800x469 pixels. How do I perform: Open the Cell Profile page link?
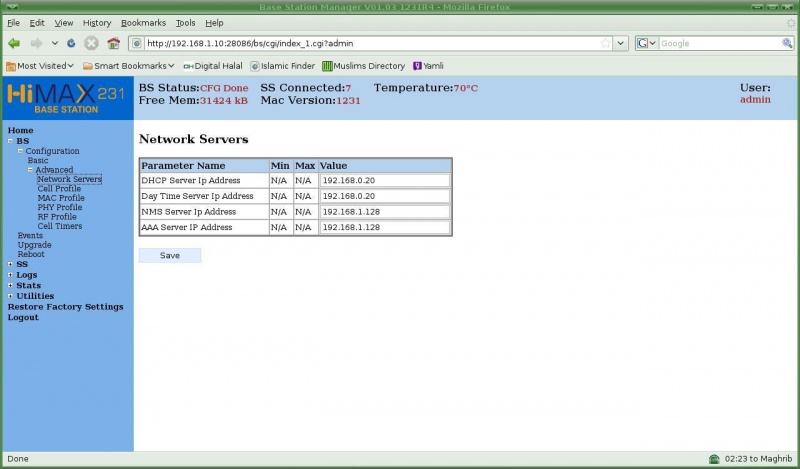tap(59, 188)
